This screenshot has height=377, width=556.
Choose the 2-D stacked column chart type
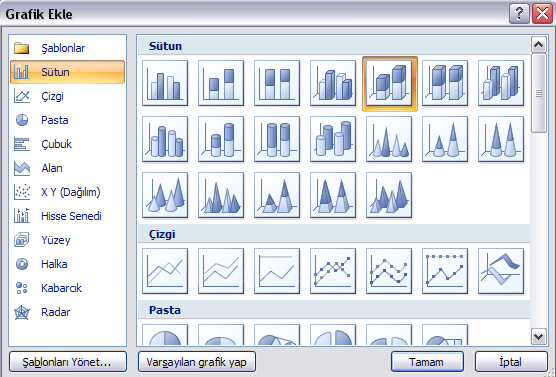click(x=221, y=83)
